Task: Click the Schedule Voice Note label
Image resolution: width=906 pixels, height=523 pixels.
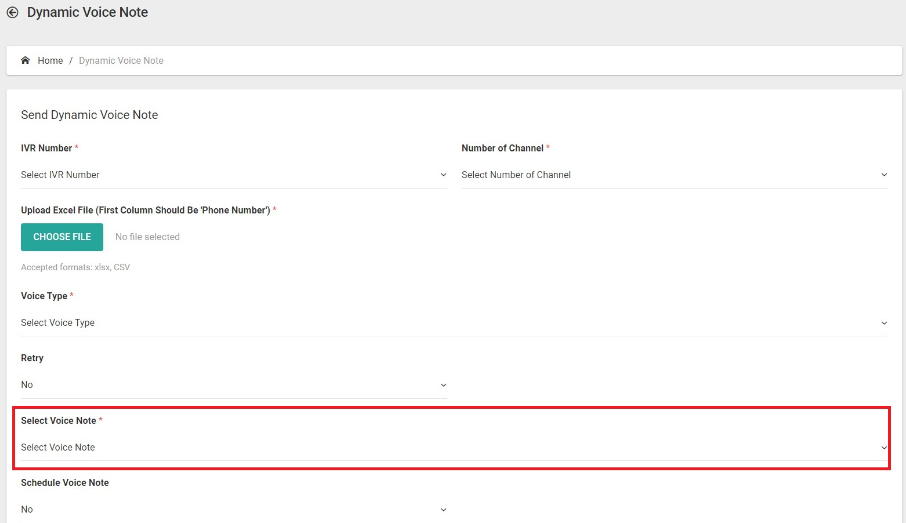Action: [x=65, y=483]
